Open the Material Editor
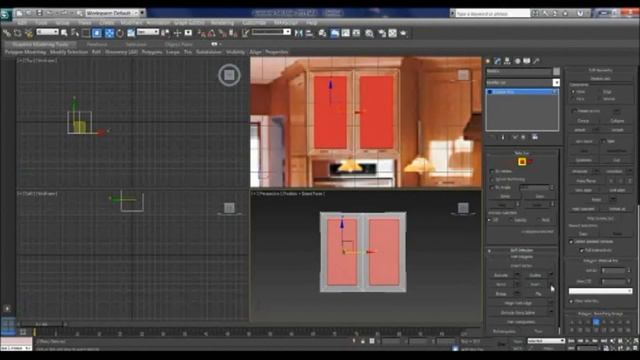640x360 pixels. click(369, 33)
